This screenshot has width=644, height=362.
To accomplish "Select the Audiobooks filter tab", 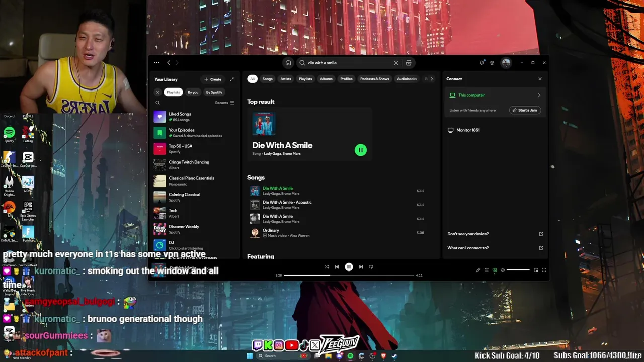I will [x=407, y=79].
